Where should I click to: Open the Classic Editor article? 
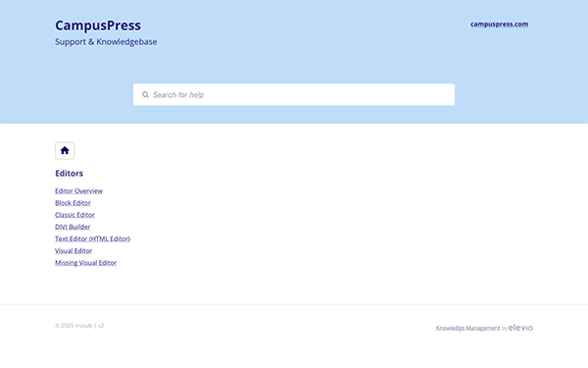pyautogui.click(x=74, y=215)
